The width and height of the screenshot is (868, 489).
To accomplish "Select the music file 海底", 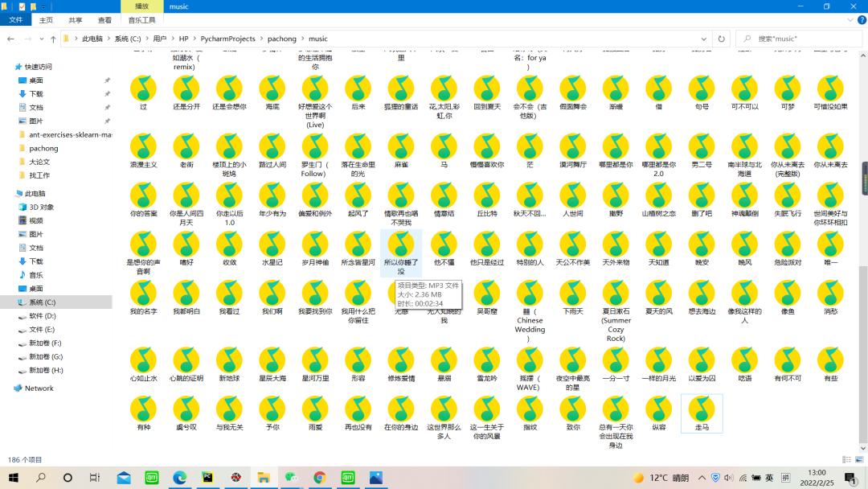I will 272,92.
